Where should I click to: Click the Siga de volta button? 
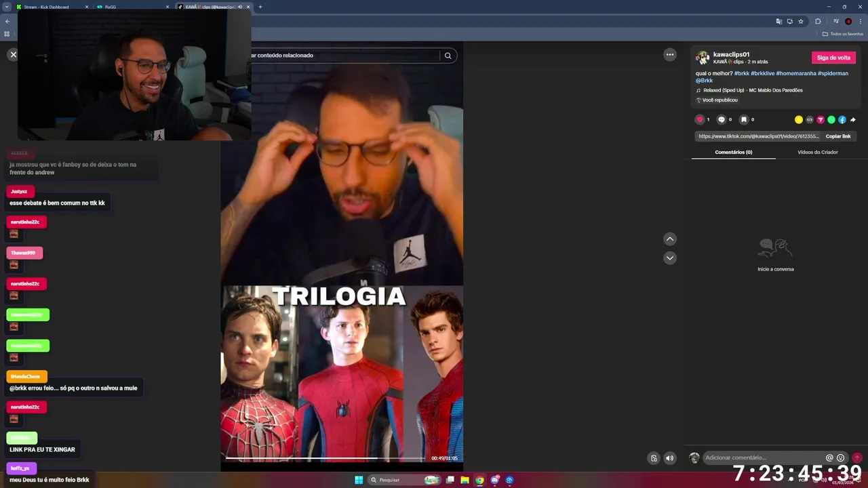click(x=833, y=58)
